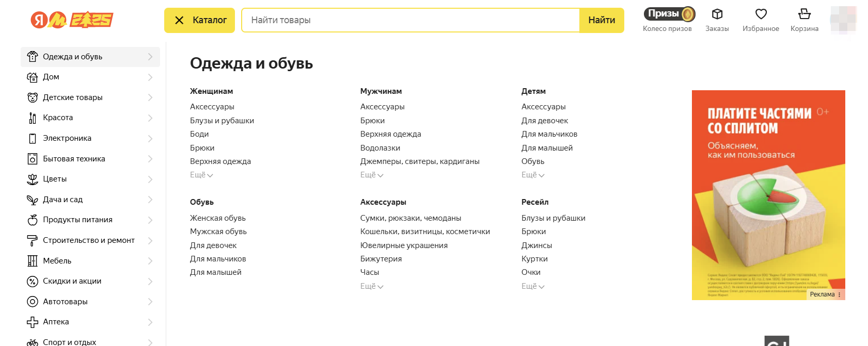Image resolution: width=868 pixels, height=346 pixels.
Task: Open Скидки и акции category
Action: pyautogui.click(x=90, y=282)
